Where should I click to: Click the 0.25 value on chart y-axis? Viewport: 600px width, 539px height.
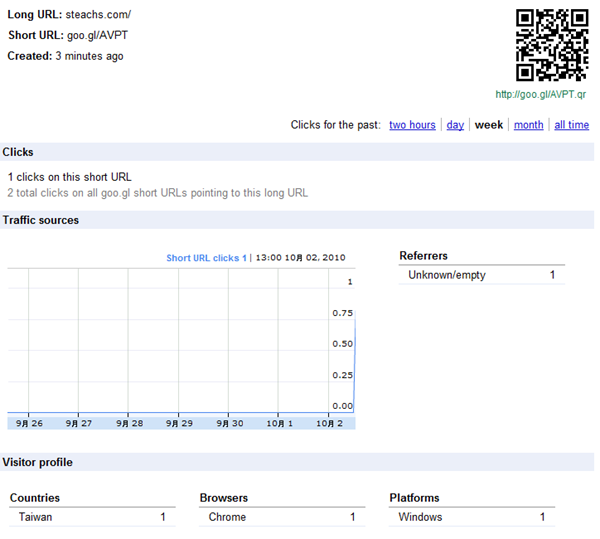tap(342, 375)
